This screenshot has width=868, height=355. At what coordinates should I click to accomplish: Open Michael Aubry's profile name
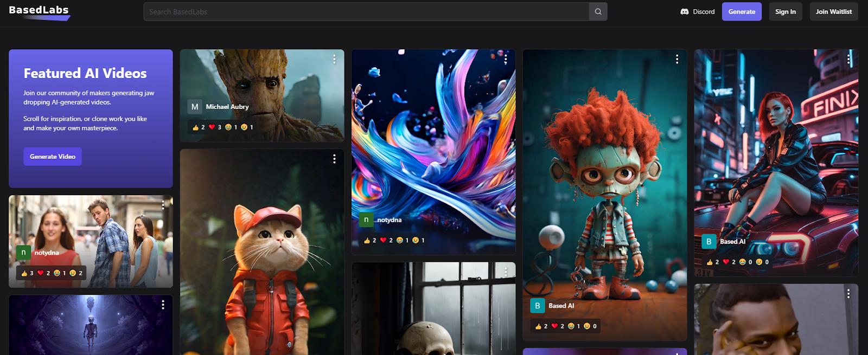tap(227, 107)
